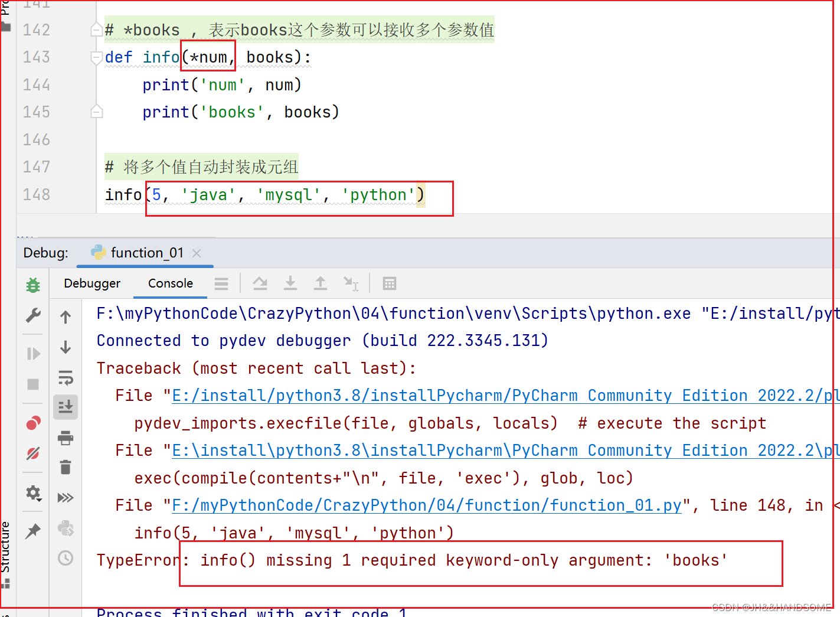The width and height of the screenshot is (840, 617).
Task: Click the command history clock icon
Action: (x=66, y=558)
